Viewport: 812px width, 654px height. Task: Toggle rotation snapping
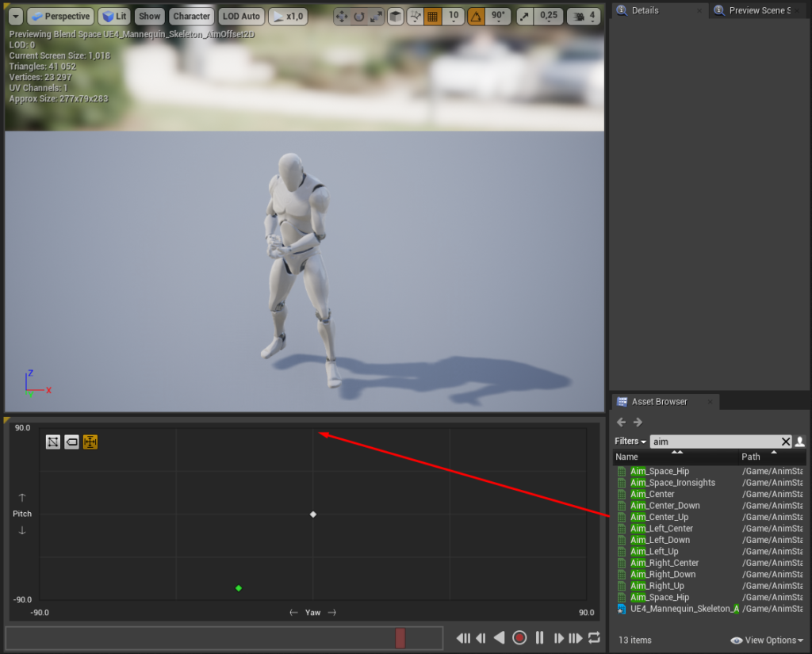pyautogui.click(x=476, y=17)
